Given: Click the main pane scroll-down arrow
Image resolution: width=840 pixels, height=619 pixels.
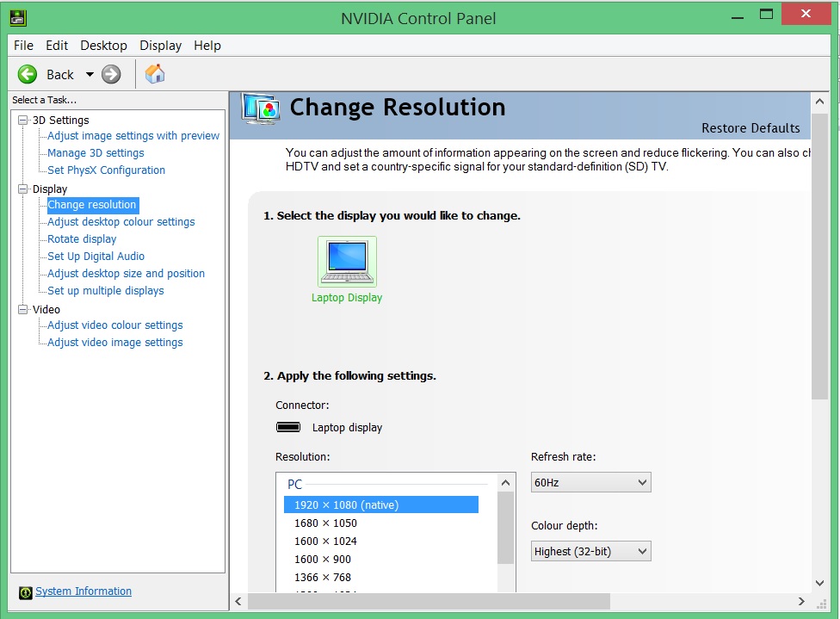Looking at the screenshot, I should coord(819,583).
